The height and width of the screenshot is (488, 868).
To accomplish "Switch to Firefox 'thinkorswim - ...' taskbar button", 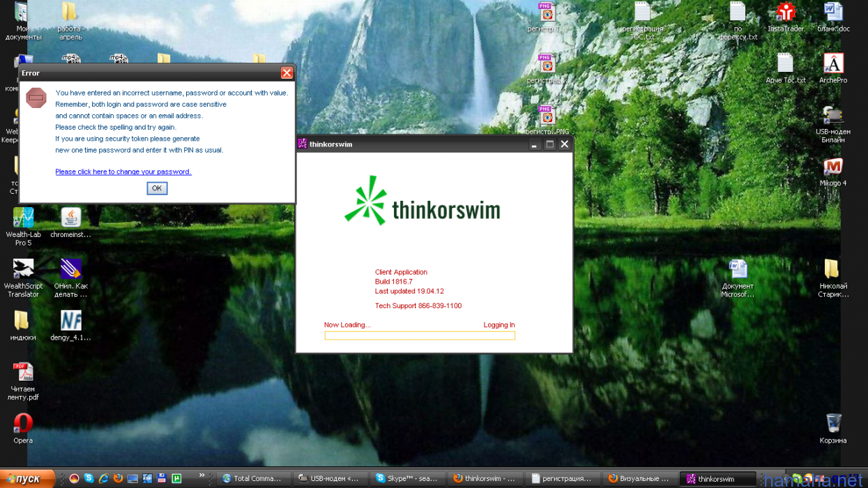I will [484, 479].
